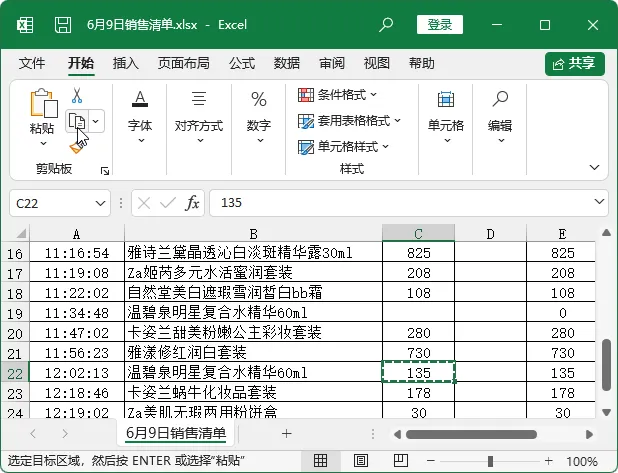Image resolution: width=618 pixels, height=473 pixels.
Task: Click the zoom out minus button
Action: coord(431,461)
